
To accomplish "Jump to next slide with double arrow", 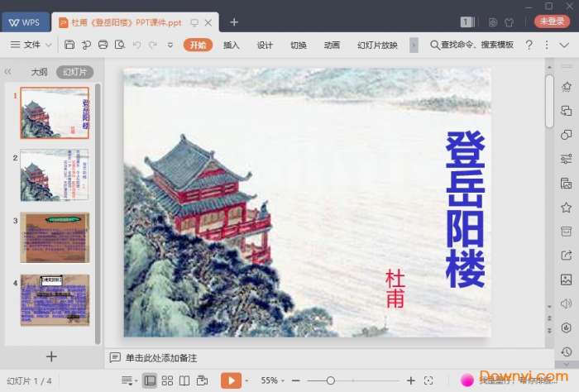I will tap(549, 330).
